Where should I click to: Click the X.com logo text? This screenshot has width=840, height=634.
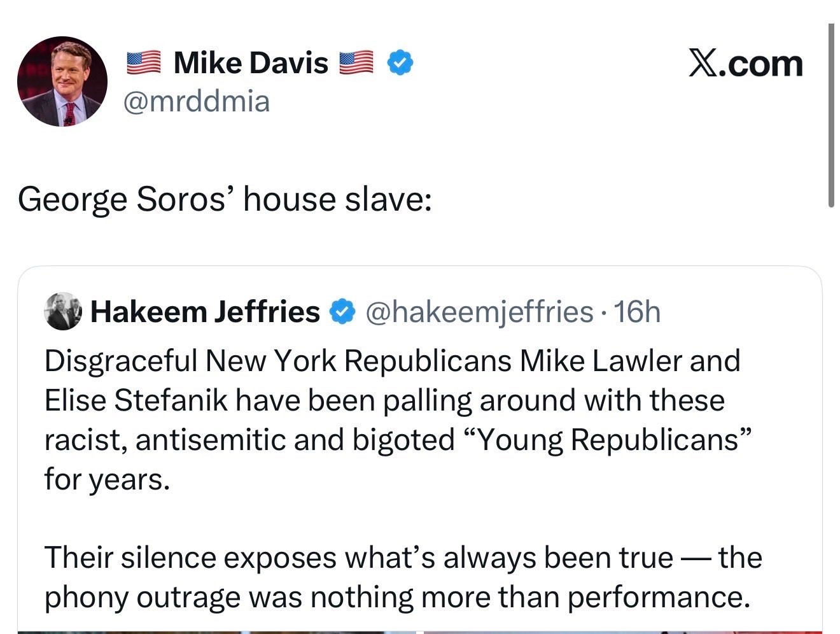coord(745,64)
